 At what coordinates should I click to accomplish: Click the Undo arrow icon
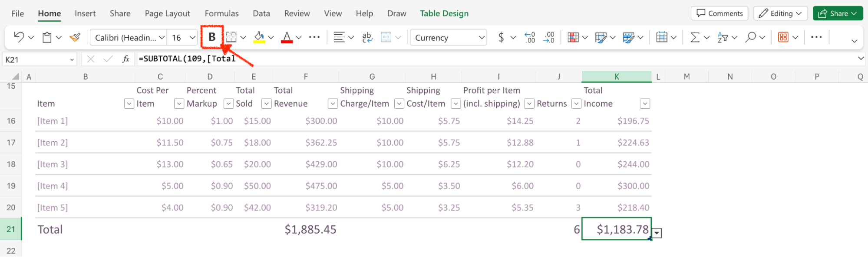point(19,37)
